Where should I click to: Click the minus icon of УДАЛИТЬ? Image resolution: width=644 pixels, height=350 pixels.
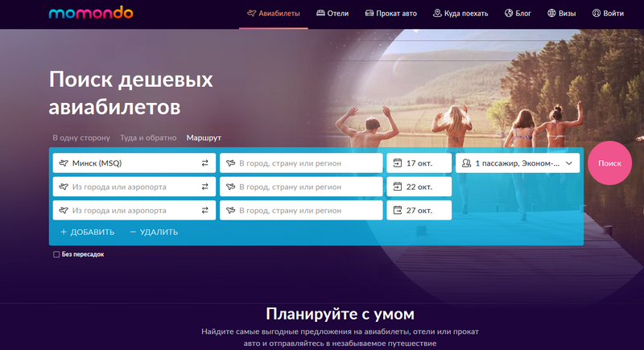pos(133,232)
